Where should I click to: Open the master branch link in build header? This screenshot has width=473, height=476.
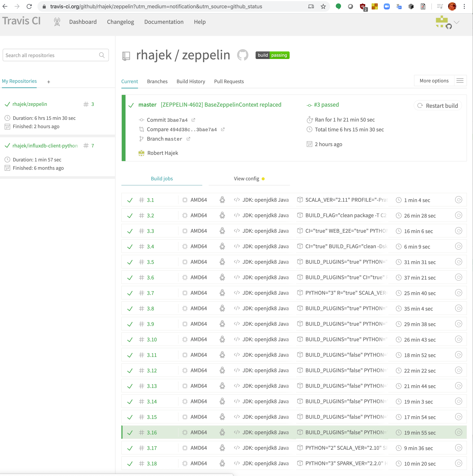(147, 105)
